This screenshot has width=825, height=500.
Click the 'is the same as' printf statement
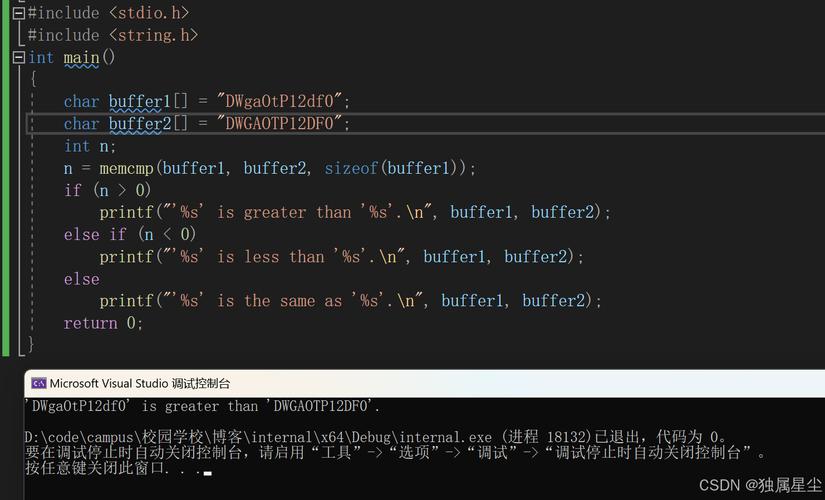(350, 301)
